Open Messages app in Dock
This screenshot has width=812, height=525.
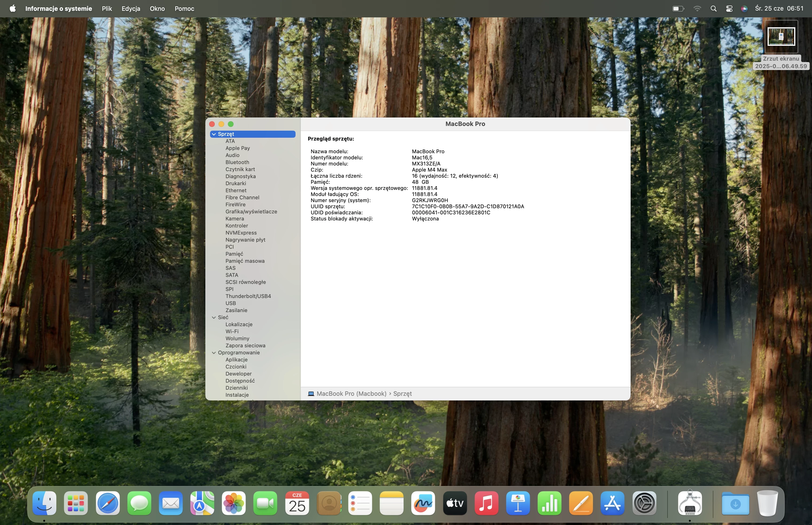(139, 503)
